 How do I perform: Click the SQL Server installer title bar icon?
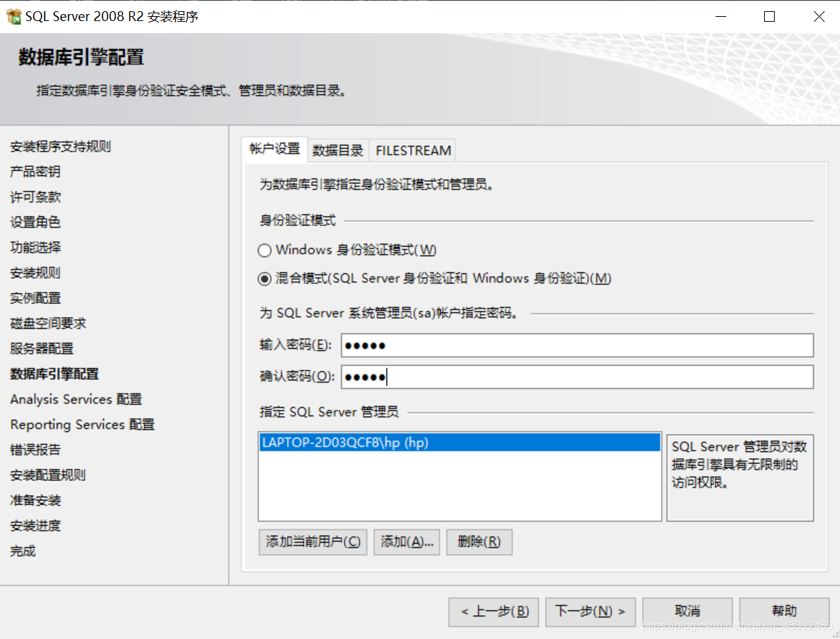pos(14,17)
